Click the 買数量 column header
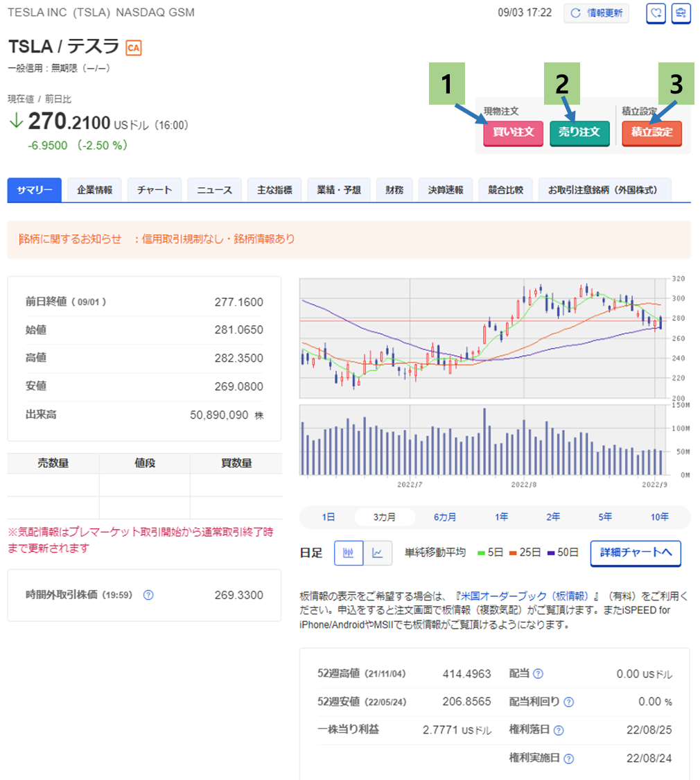700x780 pixels. [236, 463]
